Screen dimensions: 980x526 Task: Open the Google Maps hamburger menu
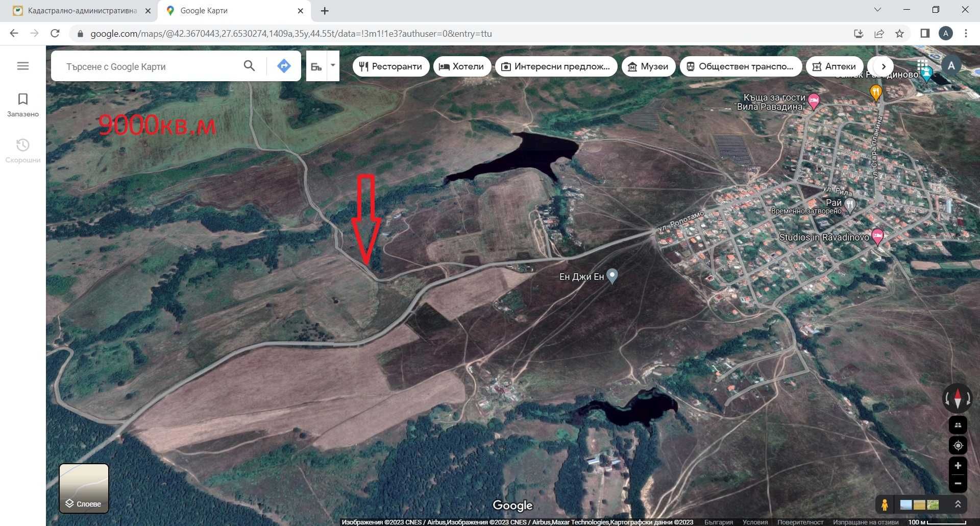click(23, 66)
